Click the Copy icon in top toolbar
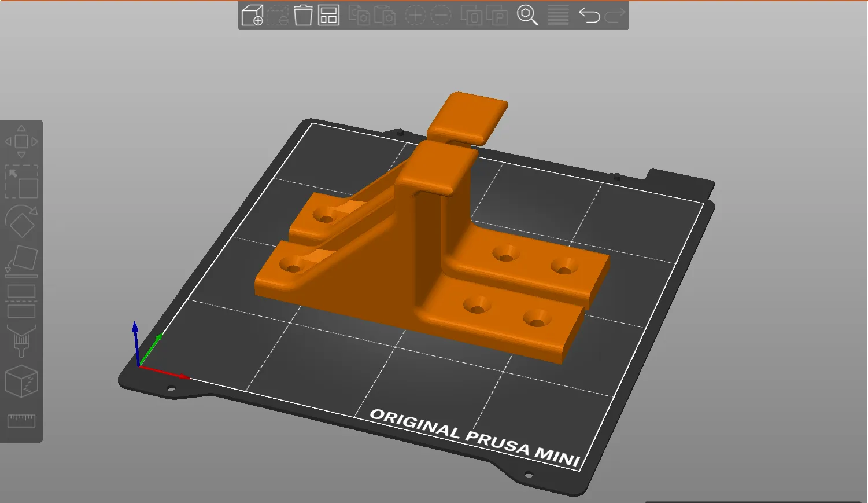This screenshot has width=868, height=503. [359, 15]
